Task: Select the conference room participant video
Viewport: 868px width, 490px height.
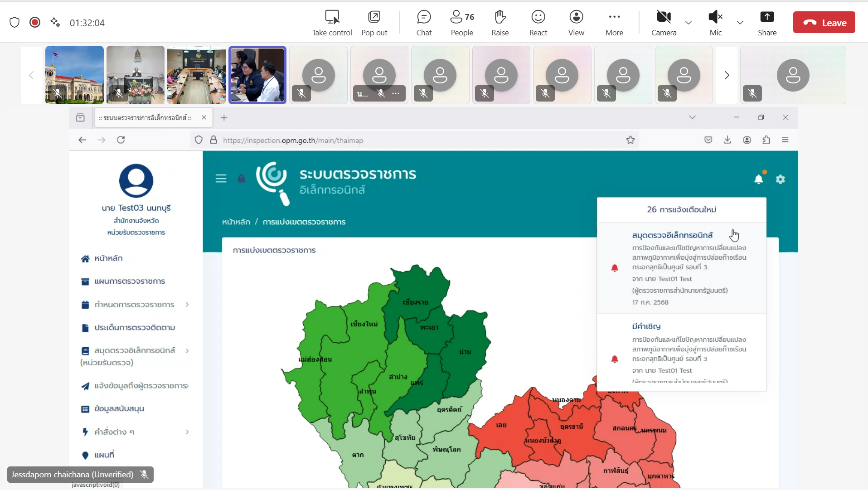Action: [196, 75]
